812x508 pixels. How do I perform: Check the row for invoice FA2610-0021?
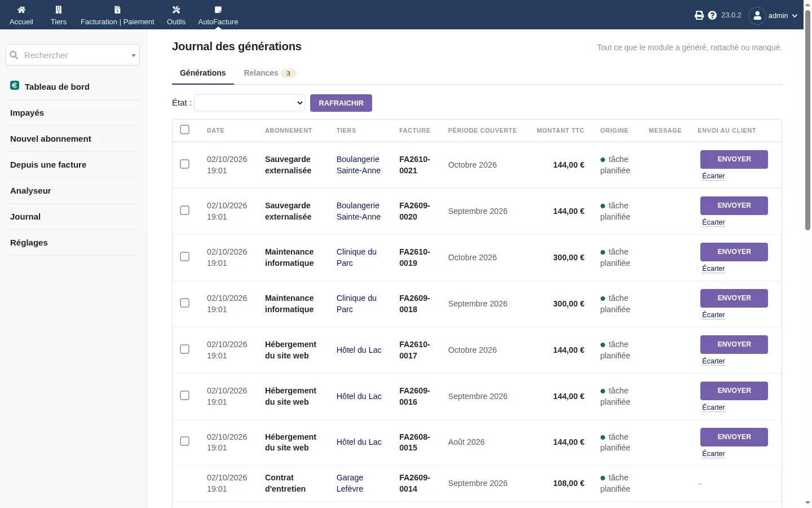(184, 164)
